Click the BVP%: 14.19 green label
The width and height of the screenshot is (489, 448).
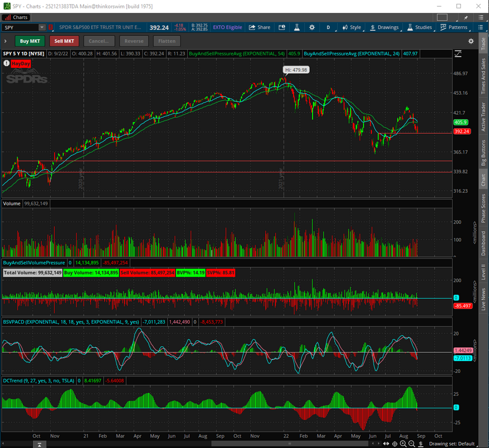point(190,273)
